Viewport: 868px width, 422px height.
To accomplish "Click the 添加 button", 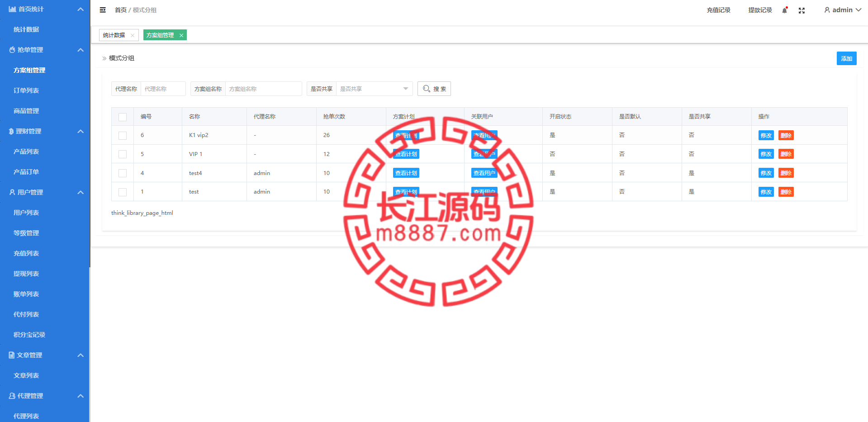I will coord(846,58).
